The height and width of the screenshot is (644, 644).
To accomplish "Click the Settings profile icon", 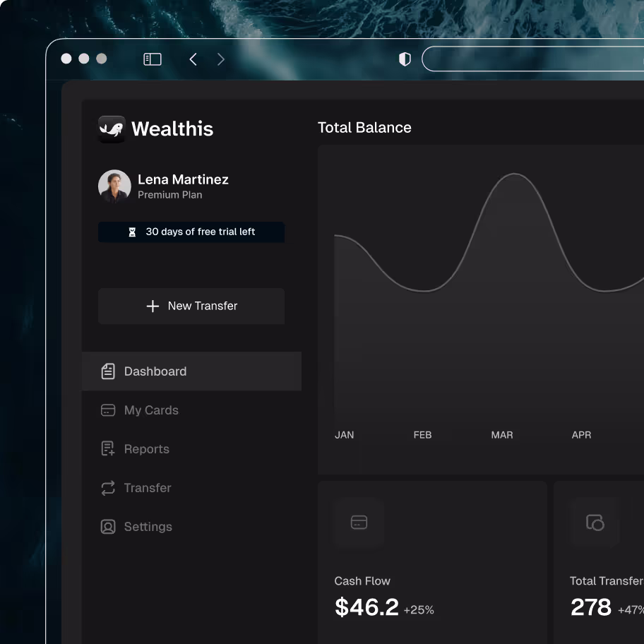I will click(x=108, y=527).
